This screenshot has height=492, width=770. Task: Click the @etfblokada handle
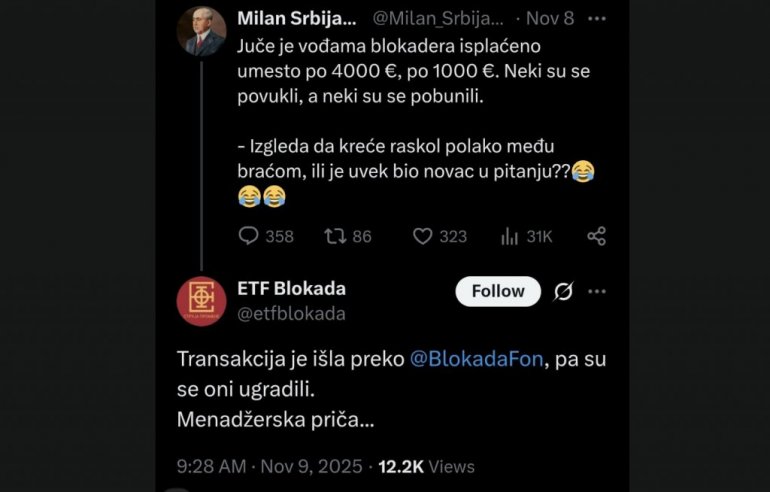(x=291, y=313)
